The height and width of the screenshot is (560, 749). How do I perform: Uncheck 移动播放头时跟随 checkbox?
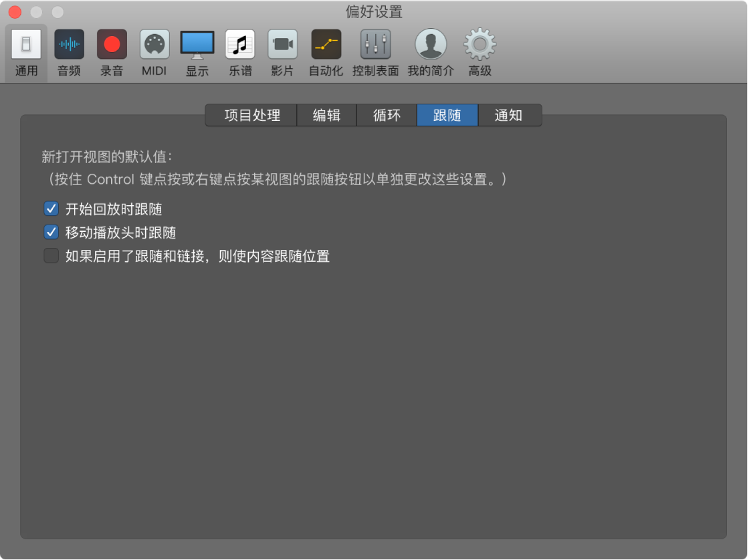[x=51, y=232]
